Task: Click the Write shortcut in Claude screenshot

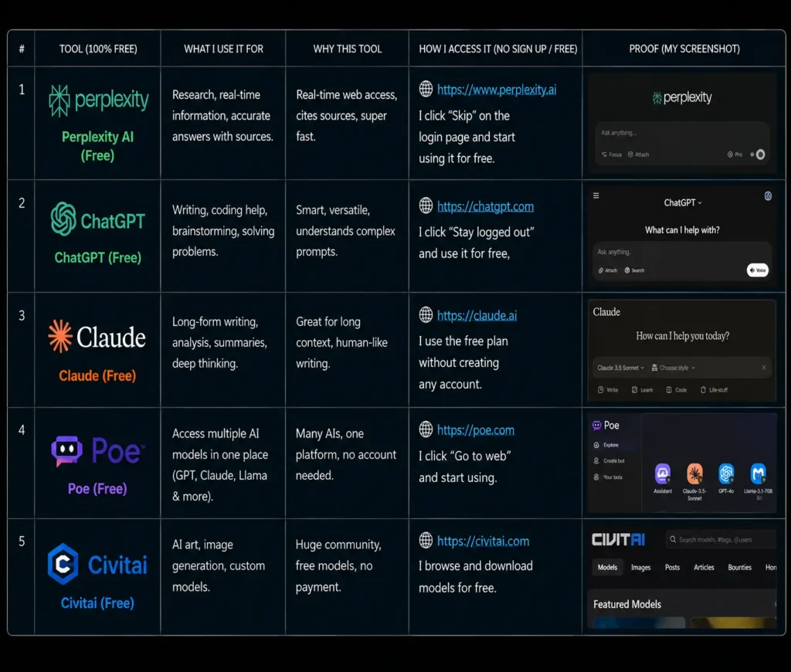Action: pos(608,390)
